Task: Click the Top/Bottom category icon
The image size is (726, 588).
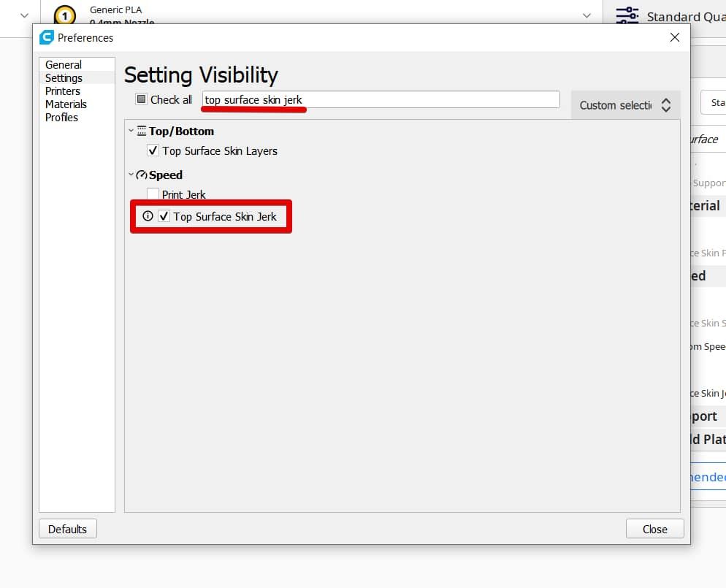Action: (x=142, y=131)
